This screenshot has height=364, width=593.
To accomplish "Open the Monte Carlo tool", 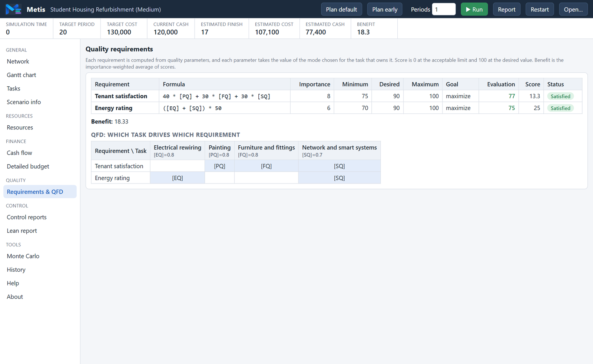I will point(40,256).
